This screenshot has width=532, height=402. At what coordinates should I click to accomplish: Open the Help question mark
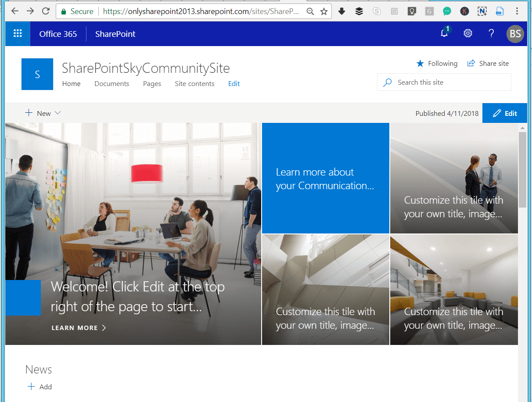[491, 33]
